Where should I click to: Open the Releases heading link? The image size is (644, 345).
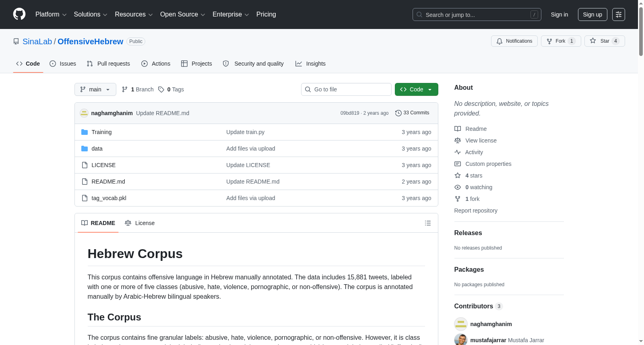pyautogui.click(x=468, y=233)
